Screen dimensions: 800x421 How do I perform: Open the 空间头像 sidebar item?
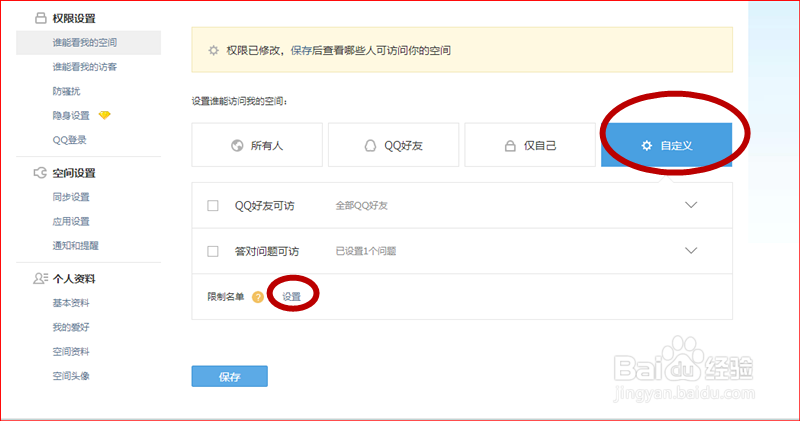click(71, 376)
